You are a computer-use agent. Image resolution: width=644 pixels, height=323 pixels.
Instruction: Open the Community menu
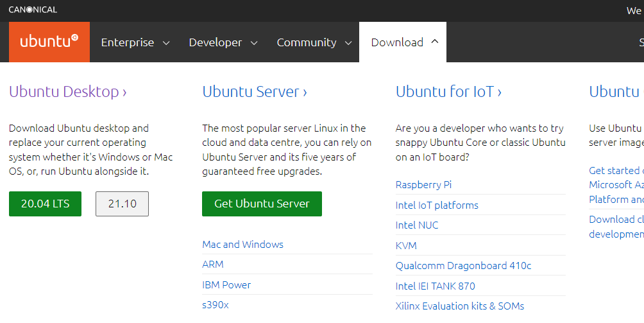click(314, 42)
